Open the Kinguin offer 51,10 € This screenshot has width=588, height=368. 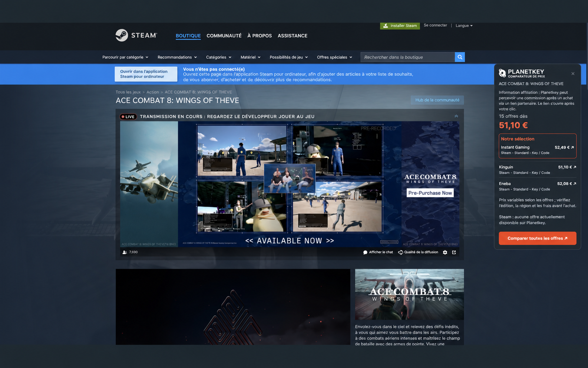(x=538, y=170)
